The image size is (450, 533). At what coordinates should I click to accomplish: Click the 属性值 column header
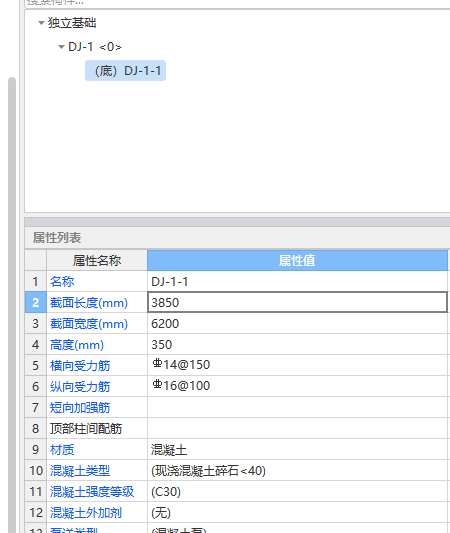point(297,261)
